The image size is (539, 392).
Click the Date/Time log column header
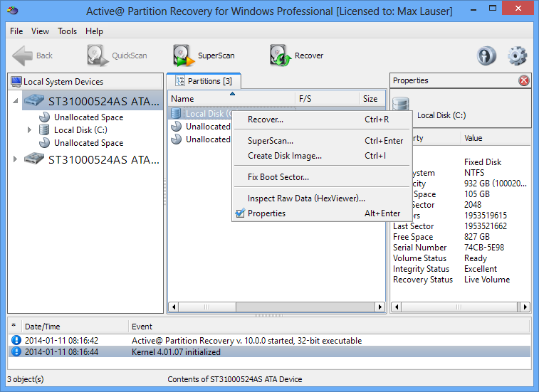pos(75,327)
